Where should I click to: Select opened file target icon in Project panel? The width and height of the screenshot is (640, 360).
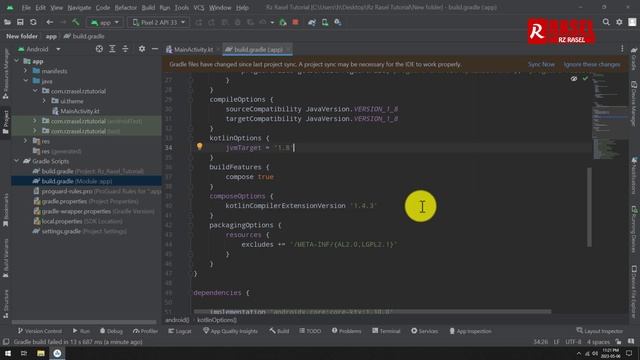click(x=99, y=49)
